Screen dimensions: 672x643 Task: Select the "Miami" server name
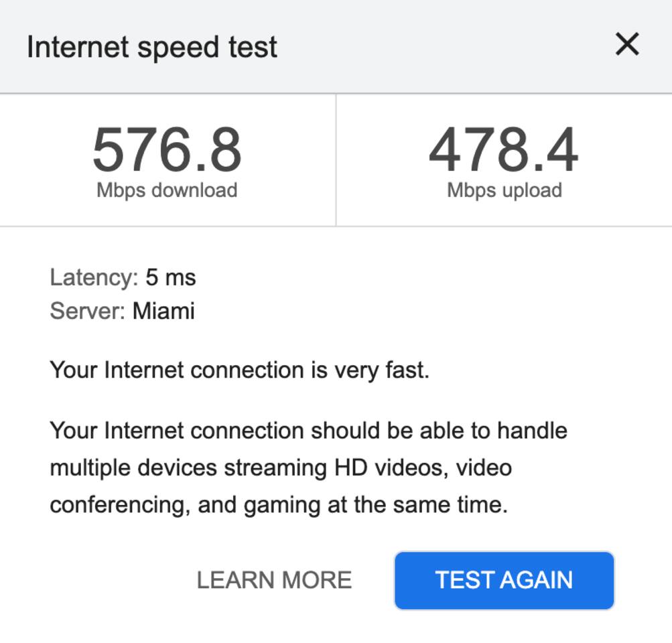[x=163, y=311]
